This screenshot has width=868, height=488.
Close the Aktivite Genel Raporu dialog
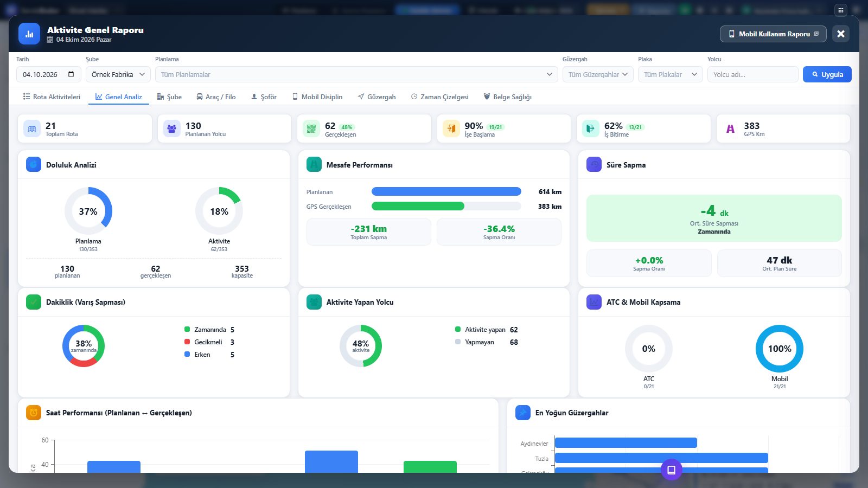click(x=841, y=34)
